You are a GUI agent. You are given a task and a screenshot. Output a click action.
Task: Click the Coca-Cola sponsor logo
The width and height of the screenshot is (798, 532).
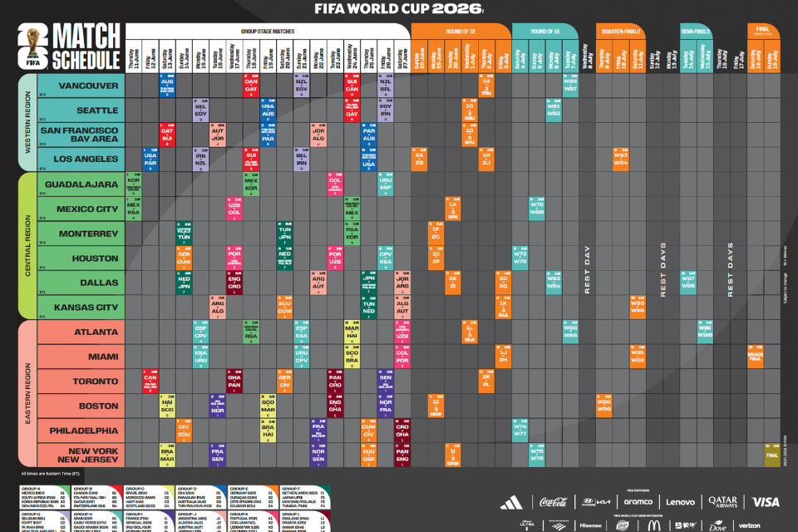(554, 502)
